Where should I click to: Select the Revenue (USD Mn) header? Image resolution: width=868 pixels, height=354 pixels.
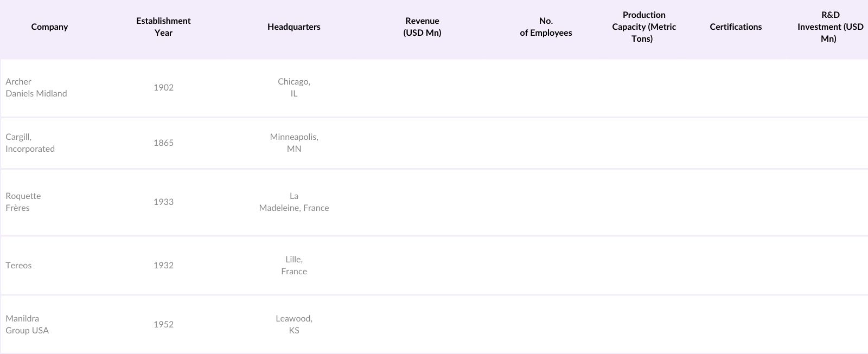click(x=422, y=27)
